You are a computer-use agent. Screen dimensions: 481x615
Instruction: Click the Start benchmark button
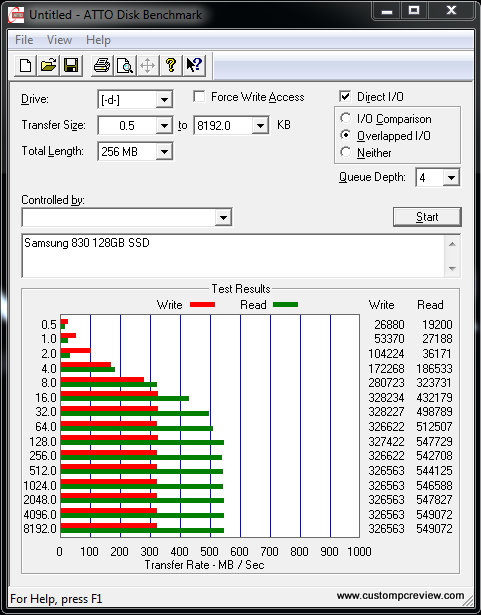tap(427, 217)
